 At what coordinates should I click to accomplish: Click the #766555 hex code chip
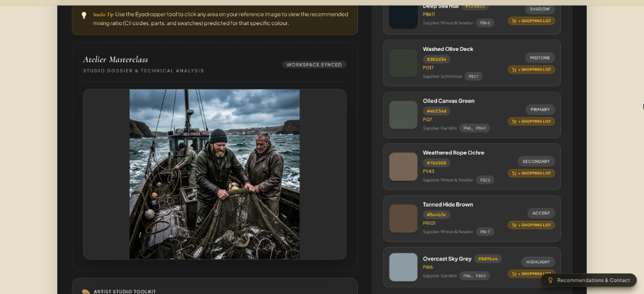[436, 163]
